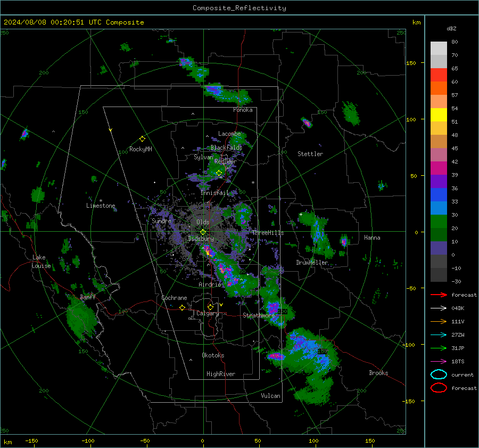Click the red forecast arrow in legend
This screenshot has height=448, width=479.
[x=439, y=295]
